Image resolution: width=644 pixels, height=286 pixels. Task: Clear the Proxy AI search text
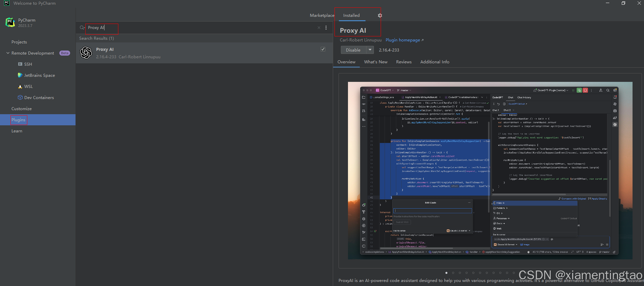pyautogui.click(x=319, y=28)
